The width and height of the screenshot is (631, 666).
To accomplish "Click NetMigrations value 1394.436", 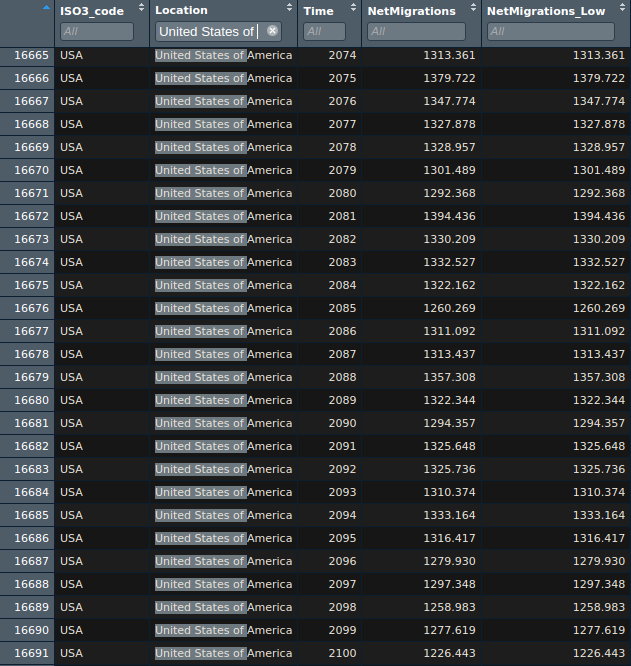I will pyautogui.click(x=450, y=216).
